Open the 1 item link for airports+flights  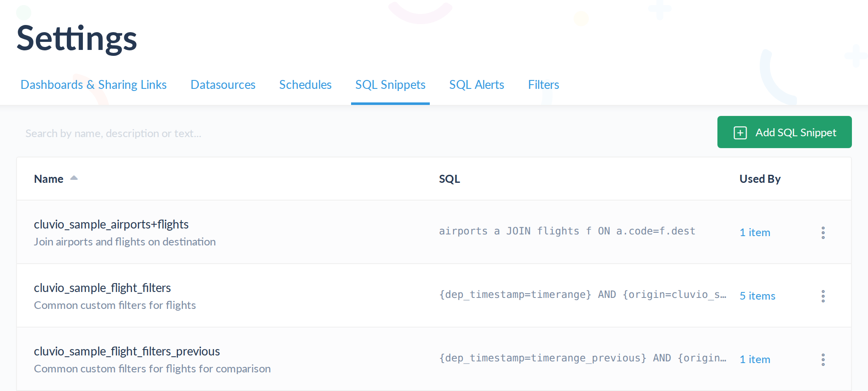755,232
